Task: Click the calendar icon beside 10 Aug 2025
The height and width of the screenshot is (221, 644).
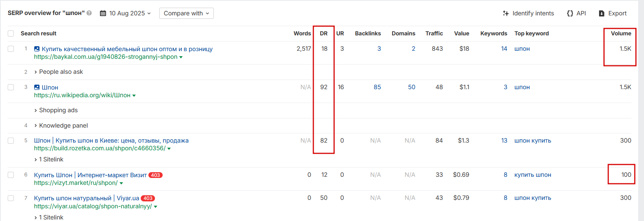Action: [x=103, y=13]
